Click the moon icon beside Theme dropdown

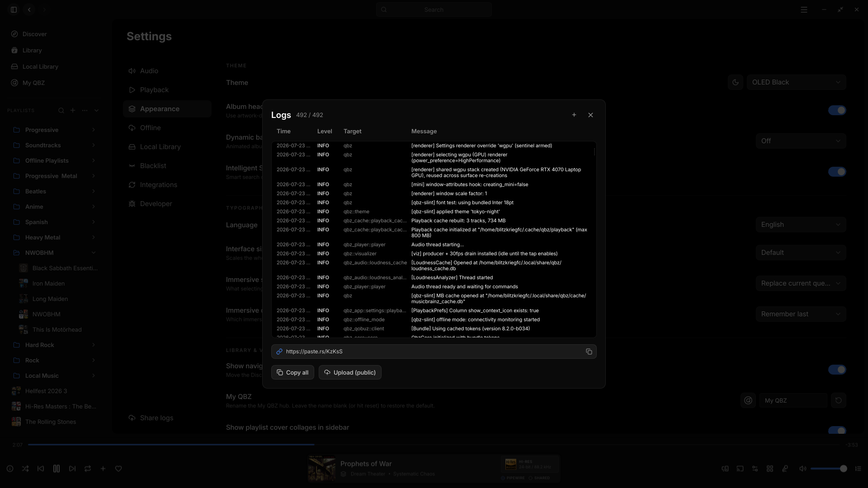[736, 82]
